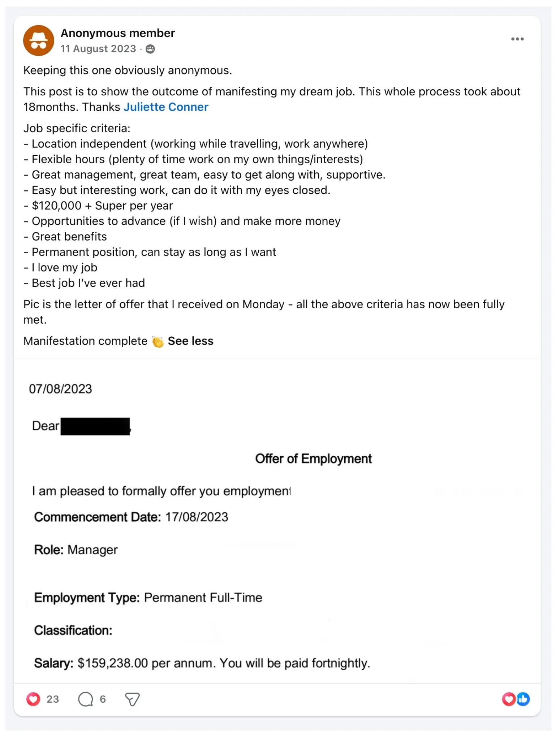Click the Salary line in letter

point(202,664)
